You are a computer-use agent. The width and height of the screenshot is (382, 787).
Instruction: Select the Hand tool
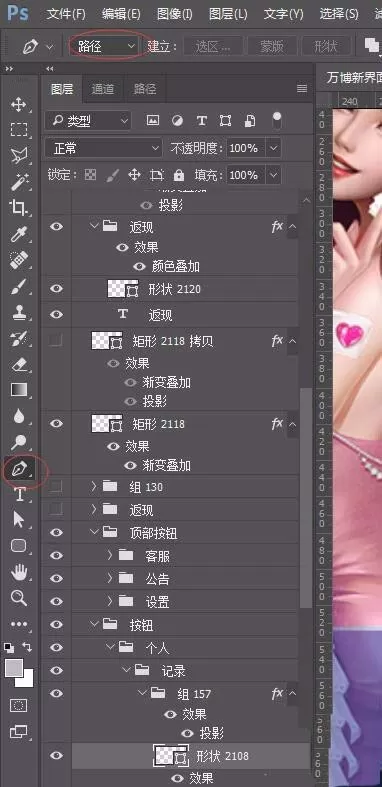(x=19, y=572)
